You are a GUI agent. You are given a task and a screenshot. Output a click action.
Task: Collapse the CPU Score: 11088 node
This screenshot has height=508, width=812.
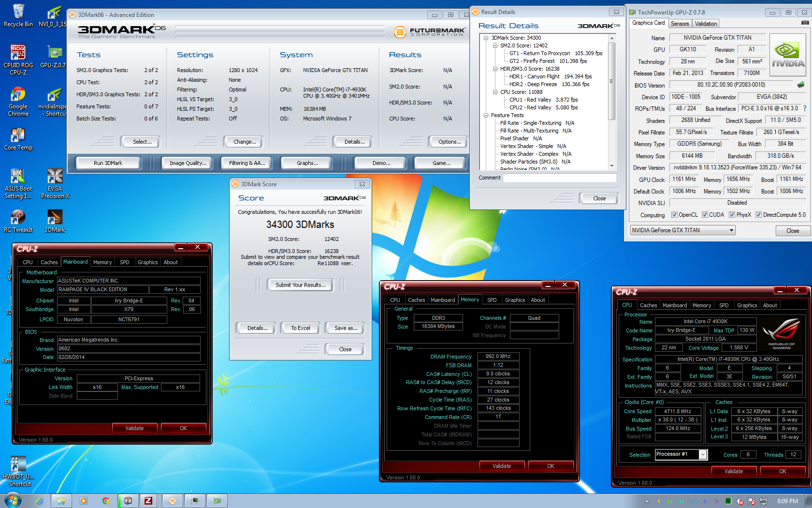495,92
